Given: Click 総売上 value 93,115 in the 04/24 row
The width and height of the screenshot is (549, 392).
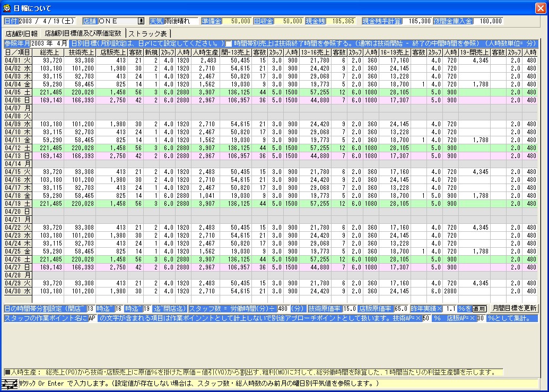Looking at the screenshot, I should (48, 243).
